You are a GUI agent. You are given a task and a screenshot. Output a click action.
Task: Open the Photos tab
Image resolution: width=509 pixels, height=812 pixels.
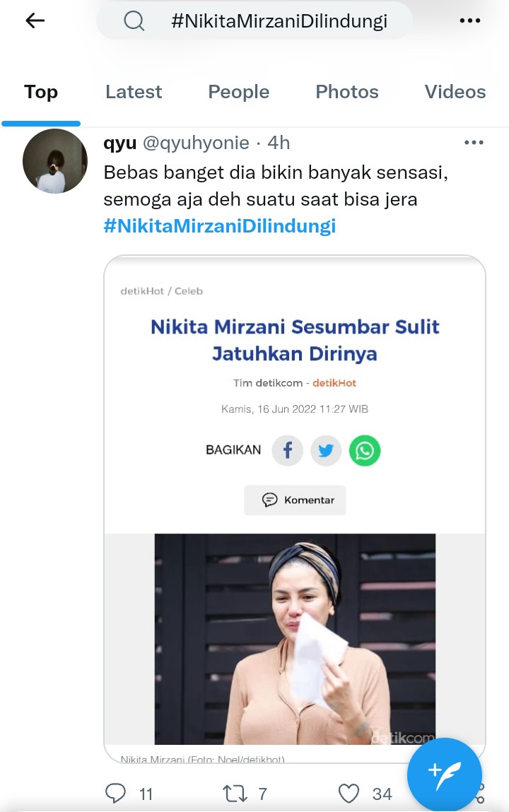346,92
